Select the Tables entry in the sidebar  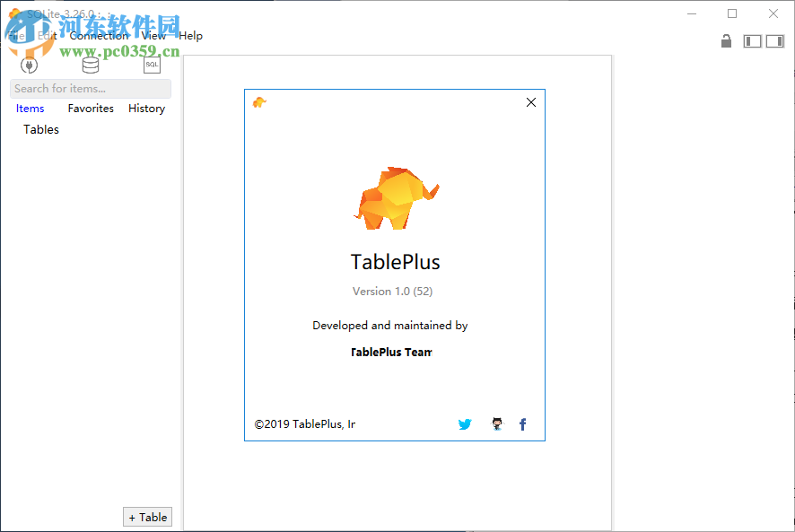(x=40, y=129)
